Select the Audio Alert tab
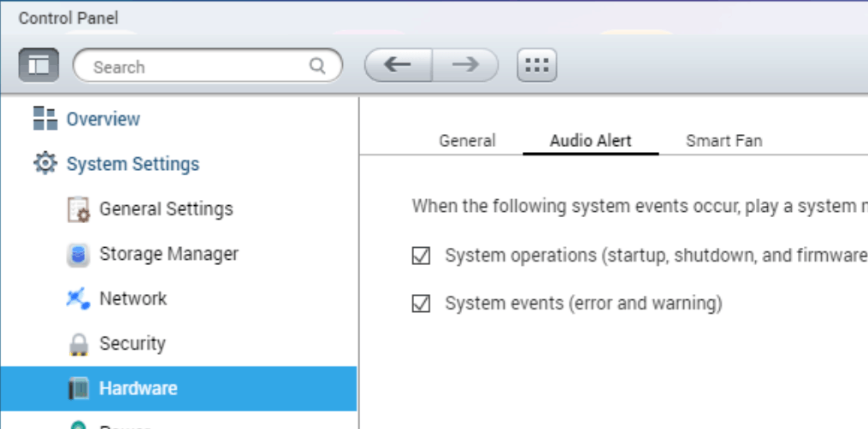This screenshot has width=868, height=429. (590, 141)
